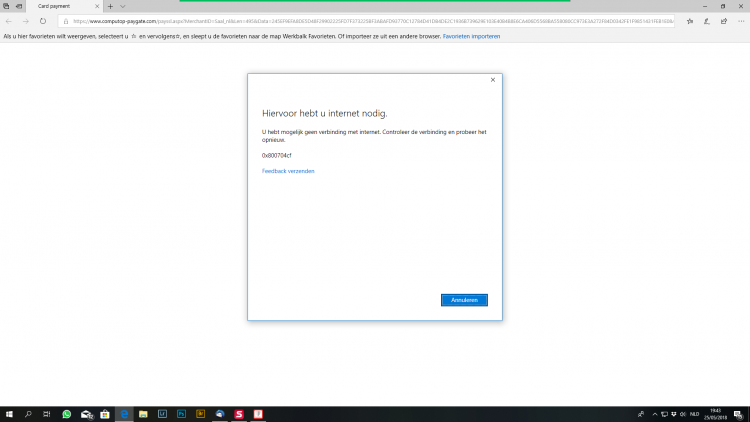This screenshot has height=422, width=750.
Task: Close the internet error dialog
Action: click(493, 80)
